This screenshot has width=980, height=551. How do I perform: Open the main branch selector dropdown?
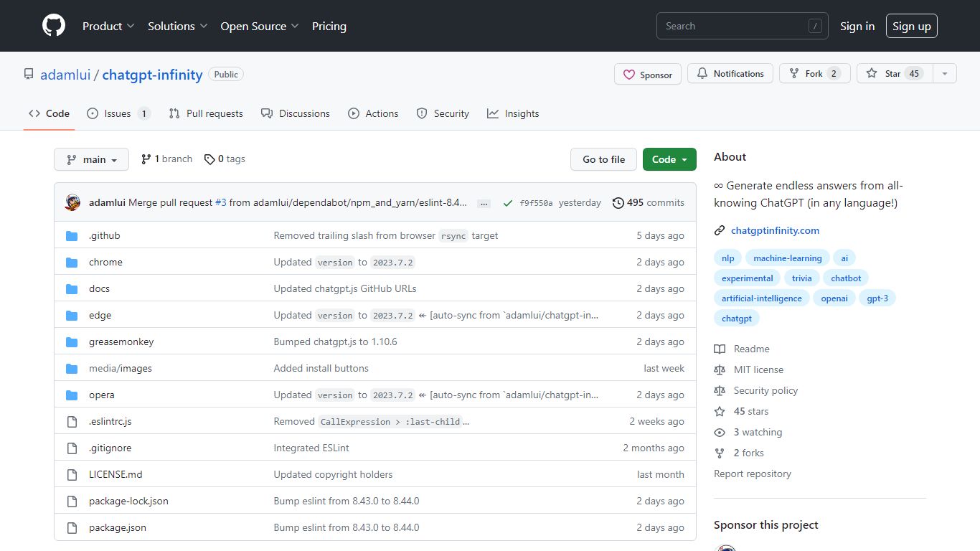click(x=91, y=159)
